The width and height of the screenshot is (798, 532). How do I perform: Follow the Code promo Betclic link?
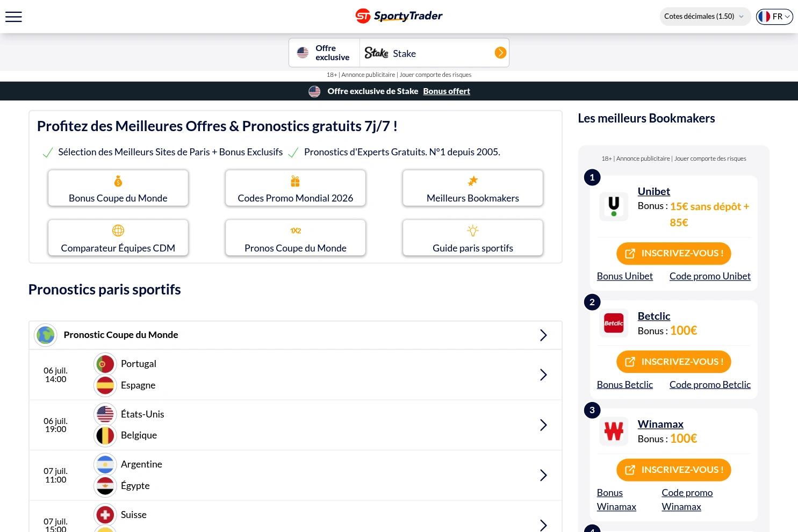pyautogui.click(x=710, y=385)
